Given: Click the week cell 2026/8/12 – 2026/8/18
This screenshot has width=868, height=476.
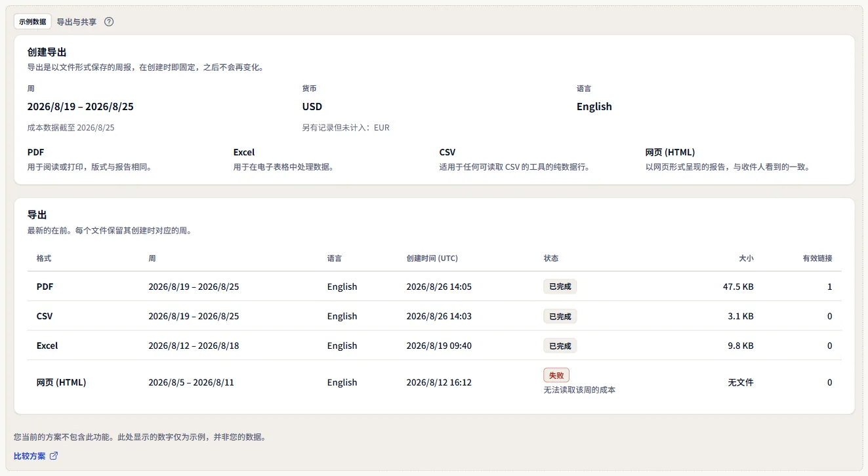Looking at the screenshot, I should 194,346.
